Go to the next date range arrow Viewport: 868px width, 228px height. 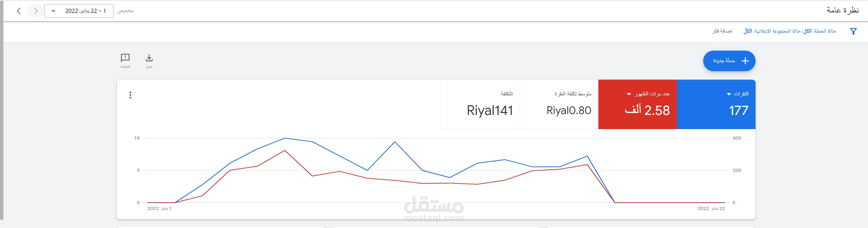pyautogui.click(x=36, y=11)
